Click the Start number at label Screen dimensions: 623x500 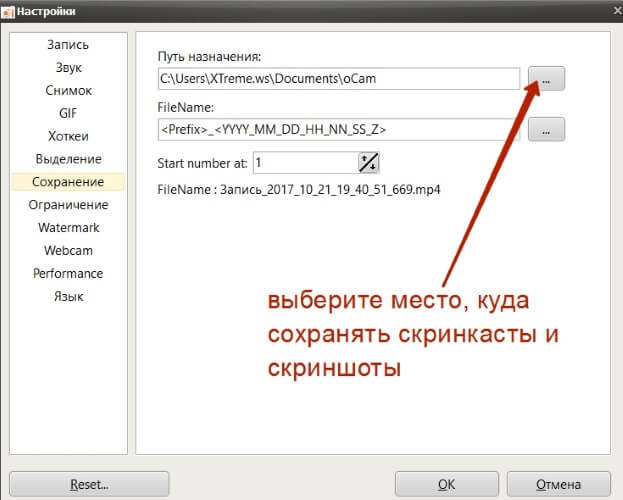coord(202,163)
